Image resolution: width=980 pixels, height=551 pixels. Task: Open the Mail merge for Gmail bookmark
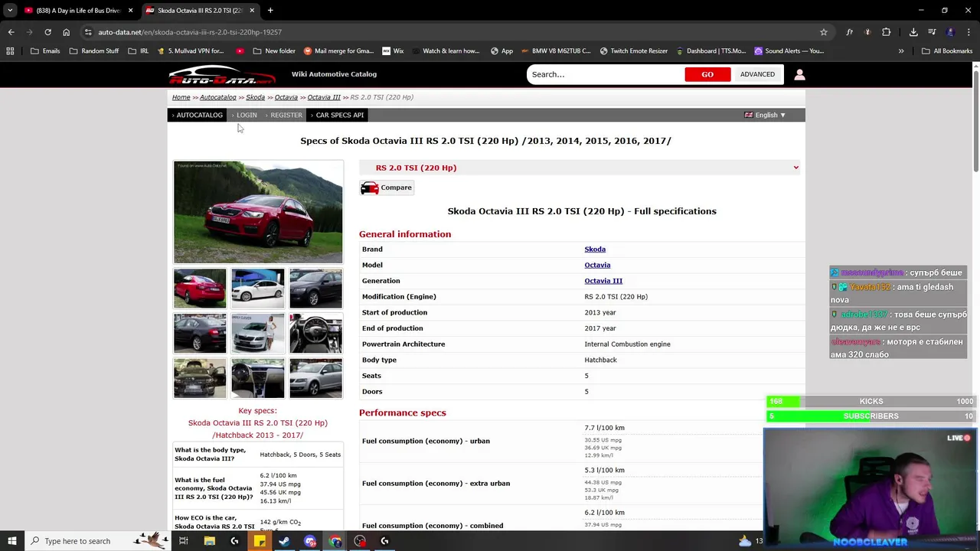(x=338, y=51)
